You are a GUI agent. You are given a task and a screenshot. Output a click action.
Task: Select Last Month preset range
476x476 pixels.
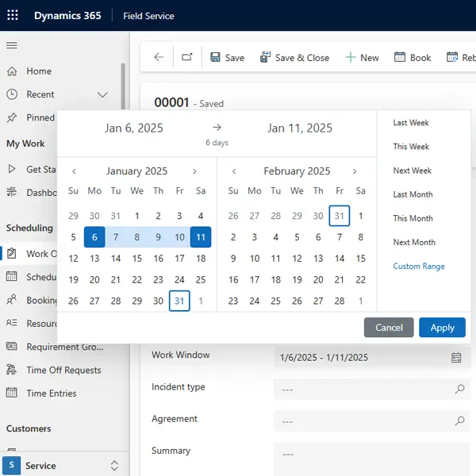point(413,194)
